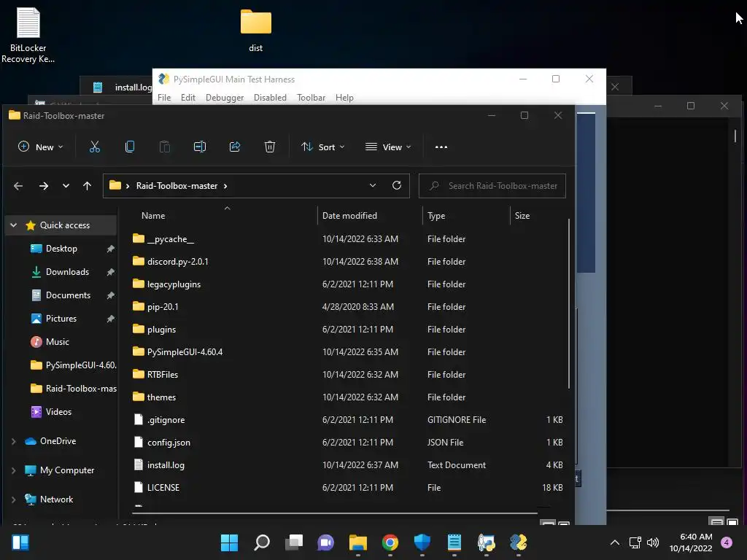Select the config.json file row
The height and width of the screenshot is (560, 747).
pyautogui.click(x=347, y=443)
